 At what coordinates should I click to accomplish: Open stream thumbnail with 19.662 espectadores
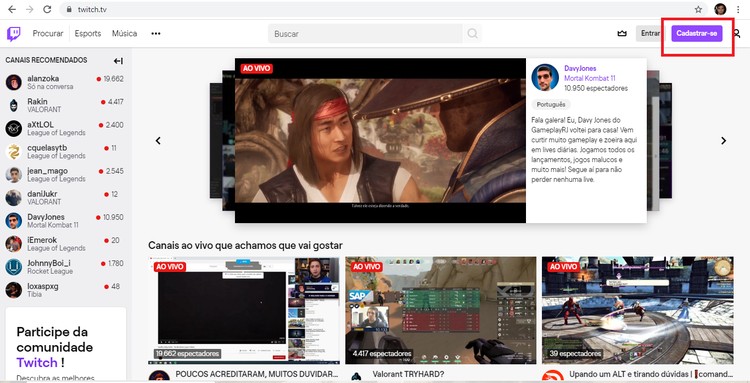(244, 310)
